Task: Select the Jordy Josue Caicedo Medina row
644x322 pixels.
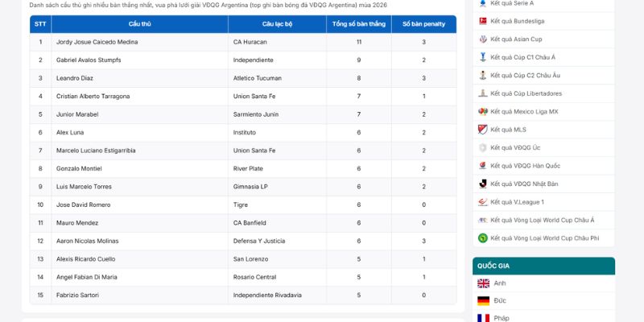Action: [x=243, y=42]
